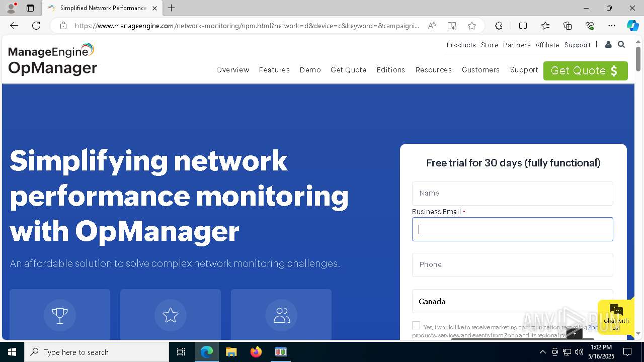The image size is (644, 362).
Task: Open Support in the main navigation
Action: point(524,70)
